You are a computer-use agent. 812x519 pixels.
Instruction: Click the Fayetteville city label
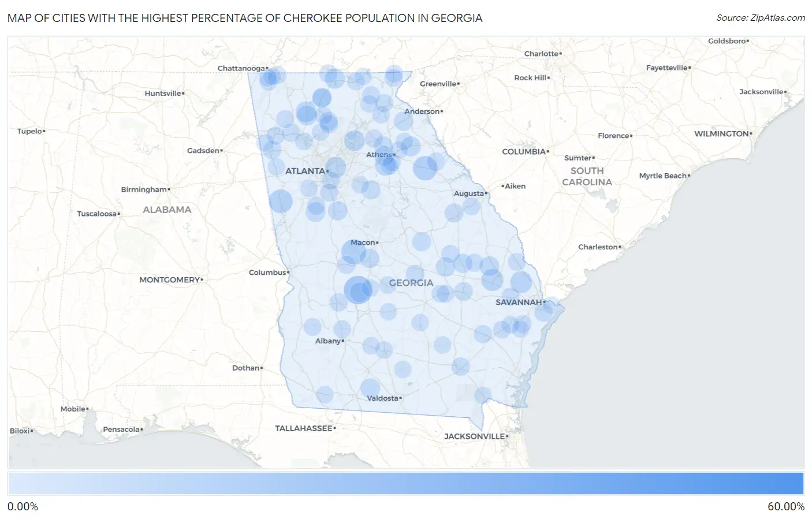667,68
